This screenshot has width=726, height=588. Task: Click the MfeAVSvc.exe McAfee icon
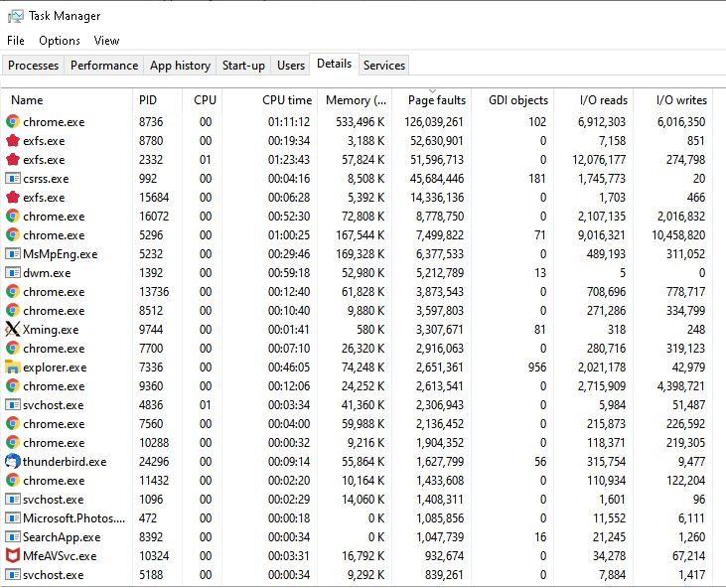(13, 556)
